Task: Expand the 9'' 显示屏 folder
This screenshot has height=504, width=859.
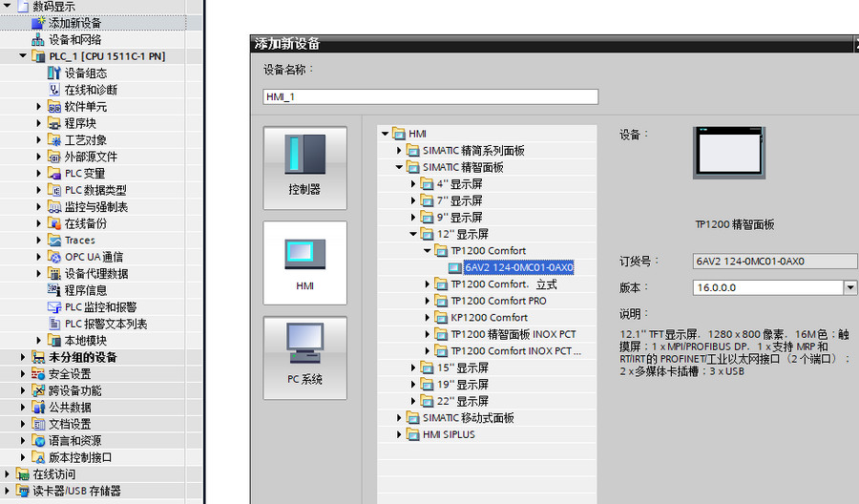Action: pos(413,217)
